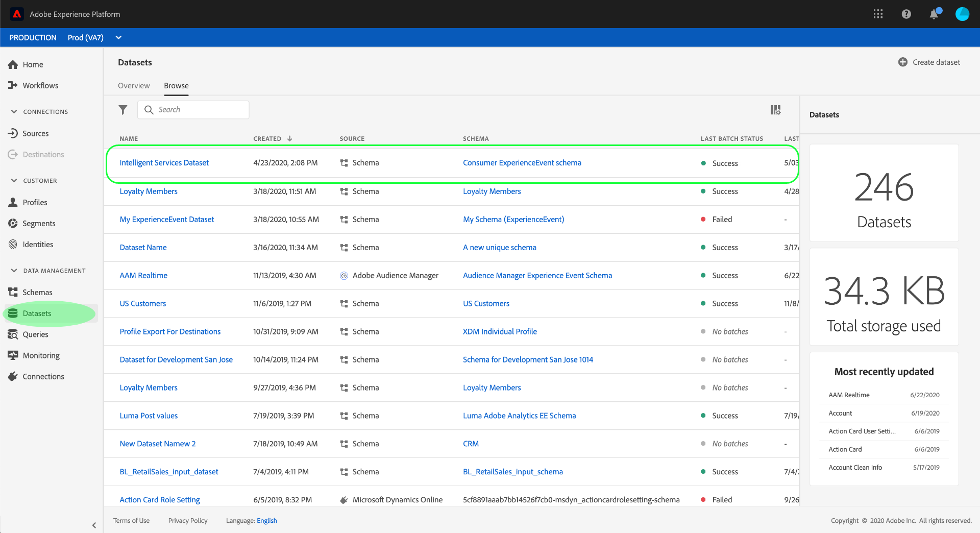Click the Microsoft Dynamics Online source icon
The width and height of the screenshot is (980, 533).
tap(344, 500)
